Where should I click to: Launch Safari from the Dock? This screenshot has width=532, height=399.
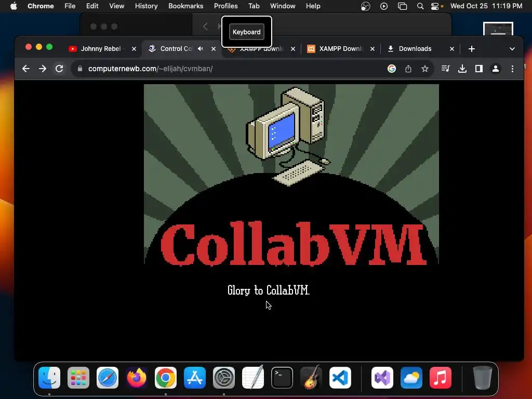(108, 378)
